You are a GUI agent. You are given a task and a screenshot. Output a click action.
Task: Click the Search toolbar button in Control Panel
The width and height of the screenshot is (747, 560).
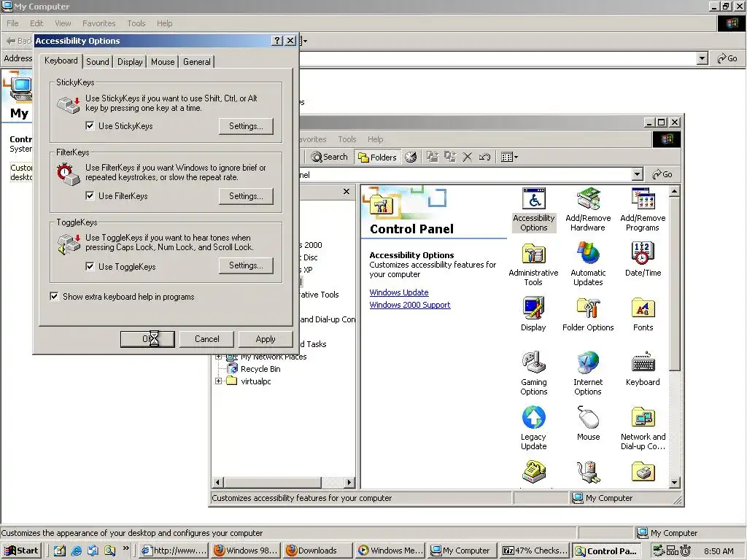pyautogui.click(x=329, y=157)
